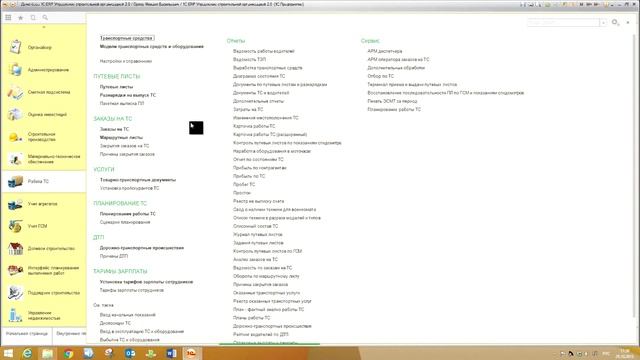Open the Подрядчик строительства section

43,293
